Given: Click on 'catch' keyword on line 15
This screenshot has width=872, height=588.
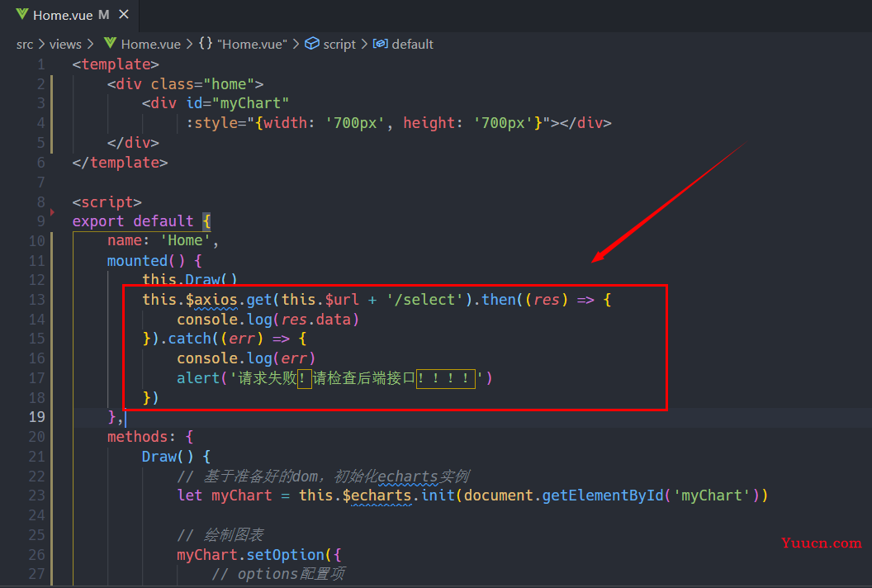Looking at the screenshot, I should coord(190,339).
